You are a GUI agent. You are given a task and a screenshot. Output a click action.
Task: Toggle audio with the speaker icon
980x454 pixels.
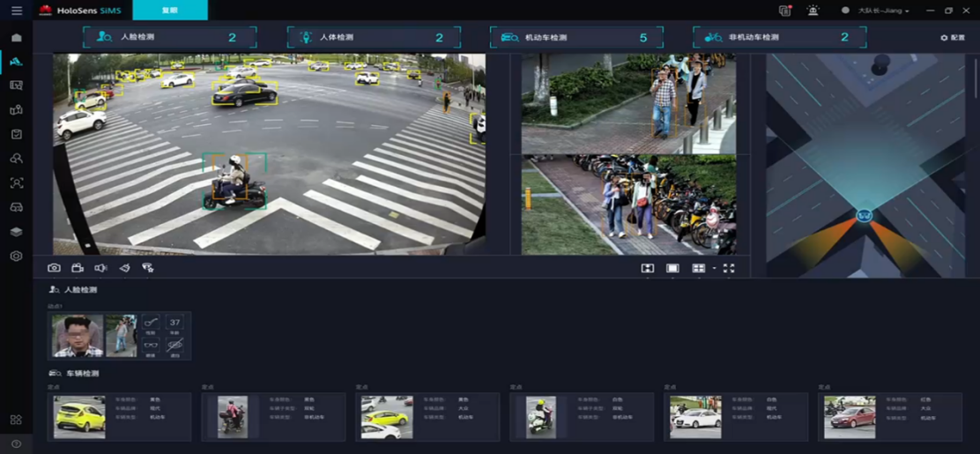pyautogui.click(x=100, y=268)
